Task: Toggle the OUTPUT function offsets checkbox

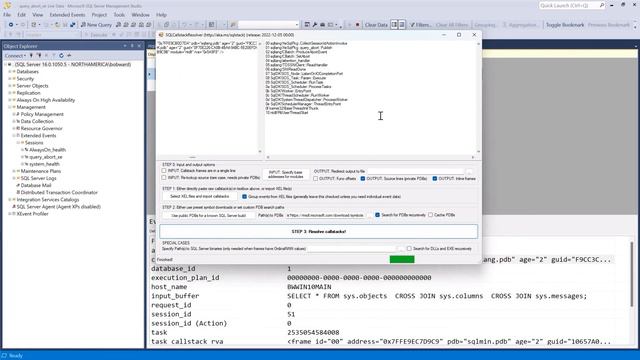Action: [316, 179]
